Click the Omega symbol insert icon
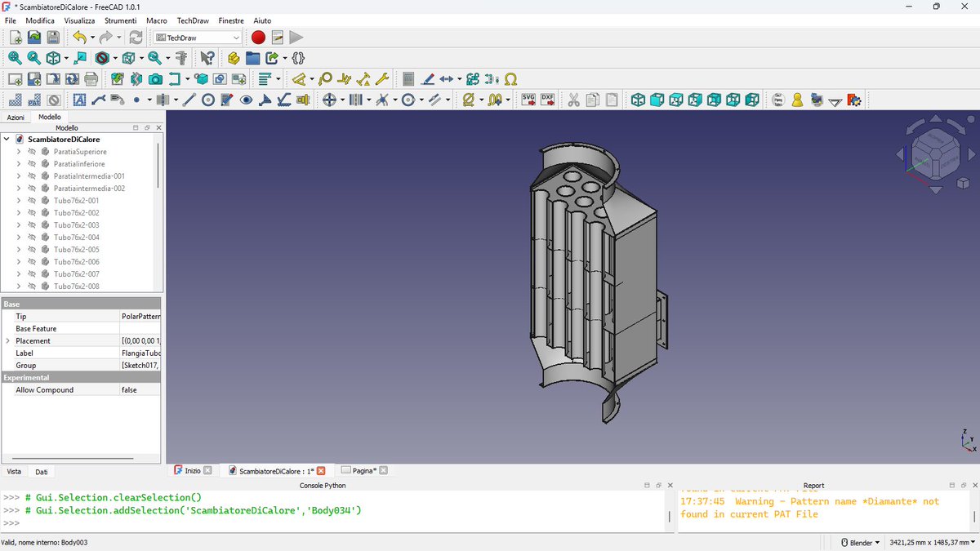Image resolution: width=980 pixels, height=551 pixels. [x=510, y=79]
